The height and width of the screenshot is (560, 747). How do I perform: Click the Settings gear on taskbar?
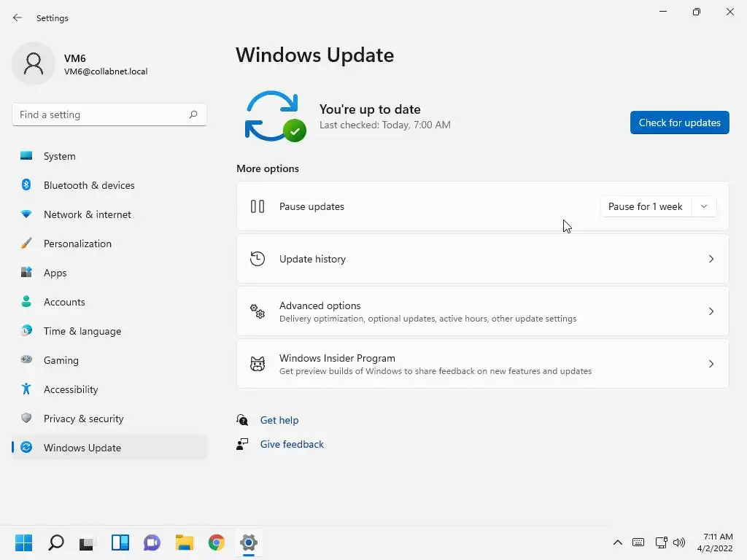[x=249, y=542]
